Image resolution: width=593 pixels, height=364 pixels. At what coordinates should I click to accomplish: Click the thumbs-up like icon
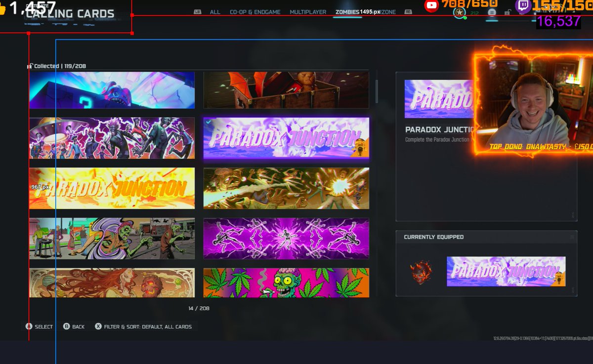(2, 8)
